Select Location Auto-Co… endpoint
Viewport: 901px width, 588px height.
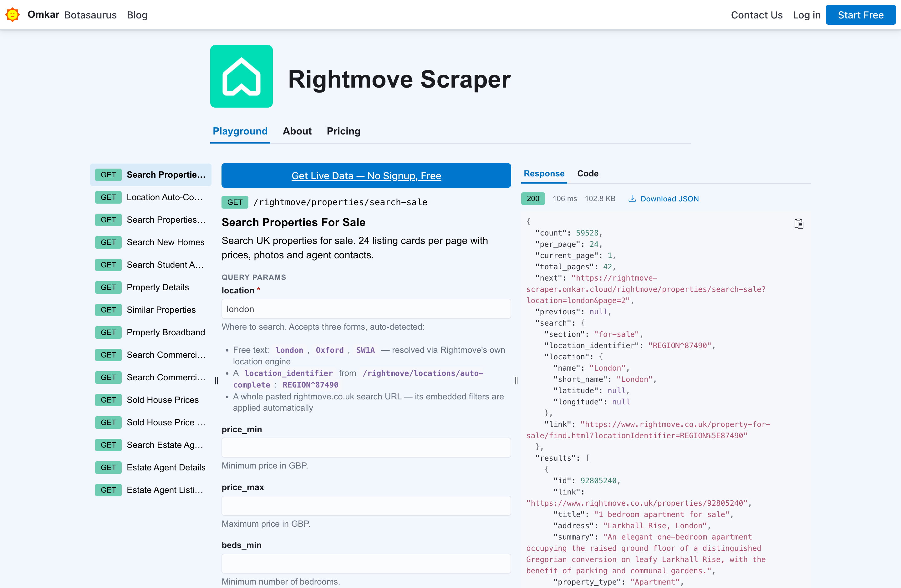click(150, 197)
